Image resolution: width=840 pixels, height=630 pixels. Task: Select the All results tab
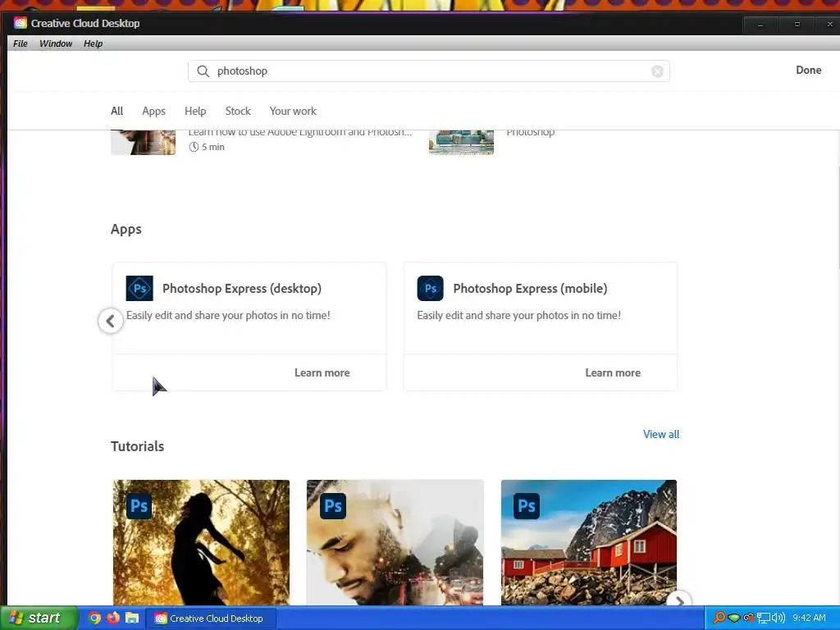[x=116, y=111]
